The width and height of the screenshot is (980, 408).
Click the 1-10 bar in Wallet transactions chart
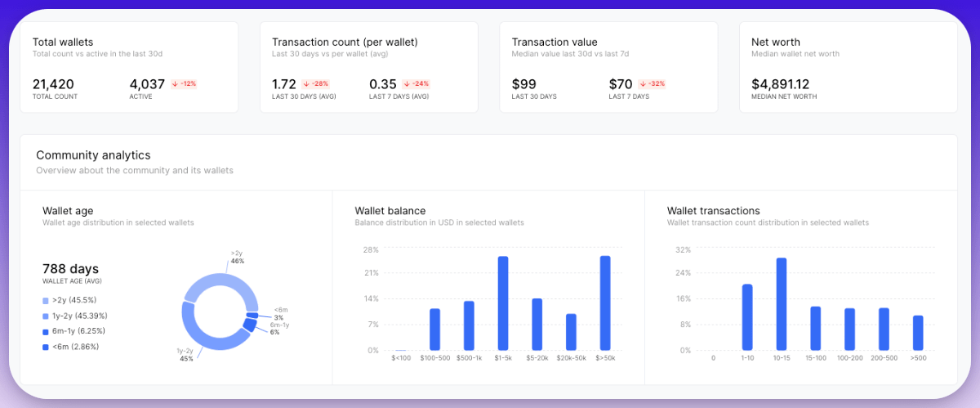coord(747,317)
